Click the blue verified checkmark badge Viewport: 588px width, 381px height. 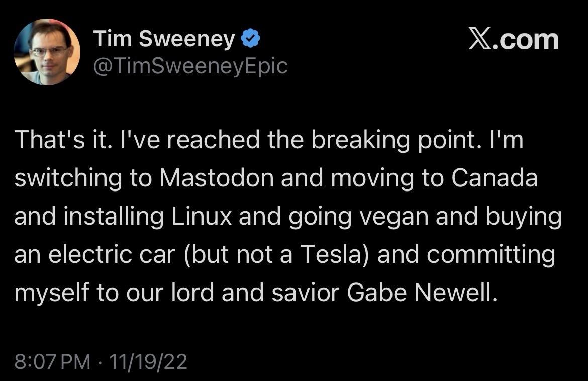tap(250, 39)
